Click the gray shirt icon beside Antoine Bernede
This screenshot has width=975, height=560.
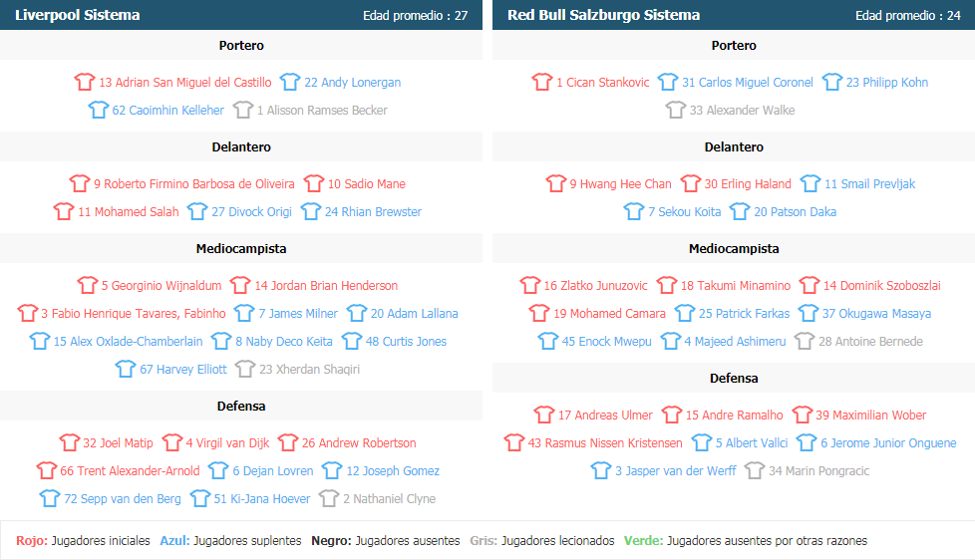point(805,341)
